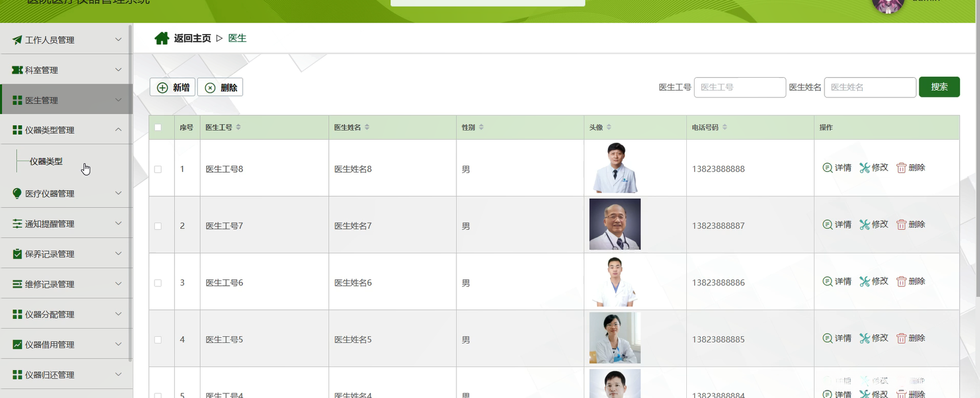Click the 新增 button
980x398 pixels.
click(173, 88)
